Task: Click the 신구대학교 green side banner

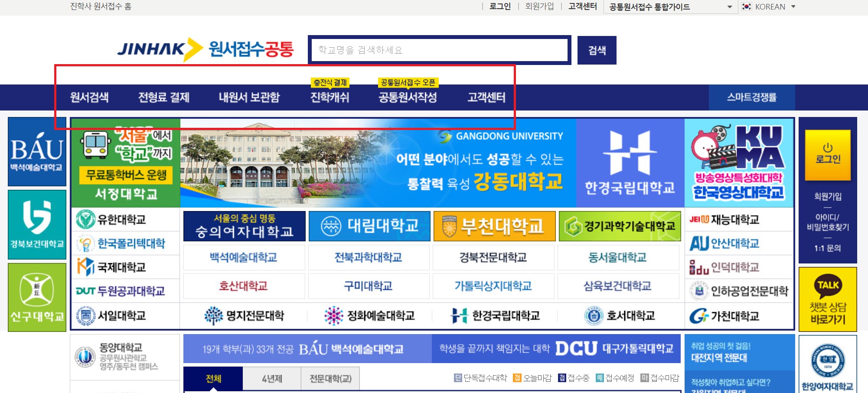Action: (37, 297)
